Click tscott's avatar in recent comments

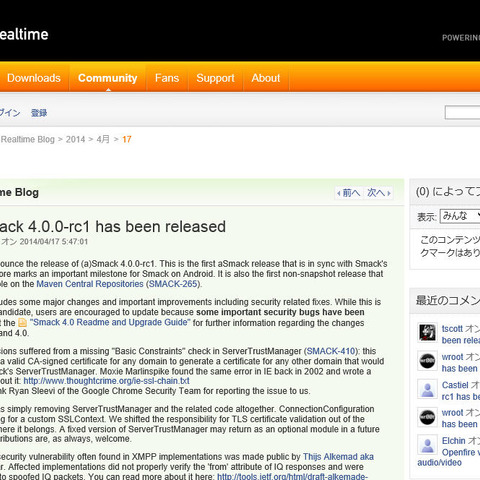(427, 332)
